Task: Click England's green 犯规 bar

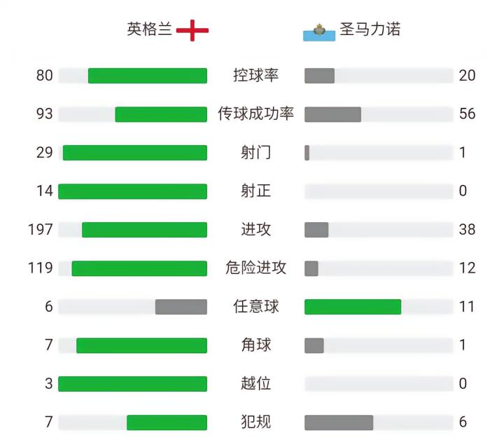Action: 167,423
